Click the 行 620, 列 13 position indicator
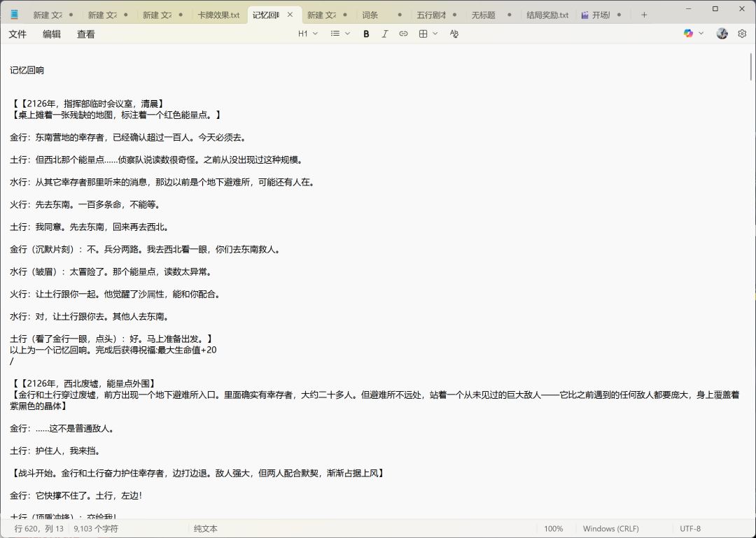 (39, 529)
